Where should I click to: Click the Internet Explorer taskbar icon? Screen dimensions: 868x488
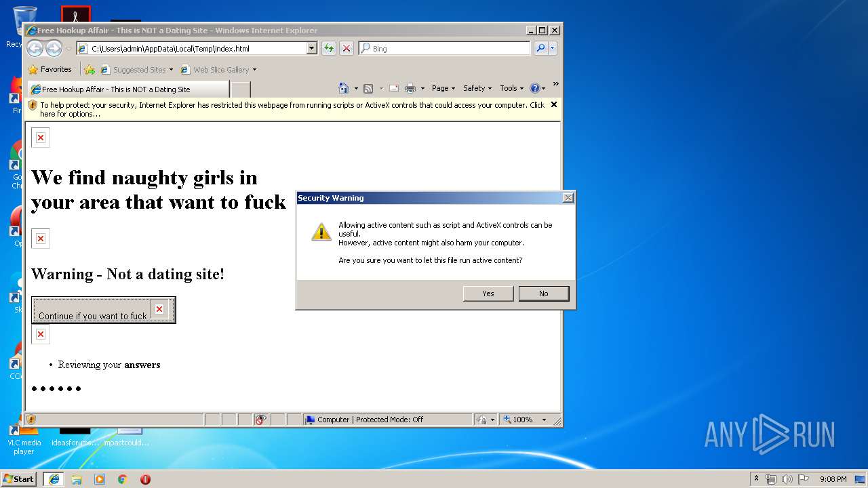[54, 479]
